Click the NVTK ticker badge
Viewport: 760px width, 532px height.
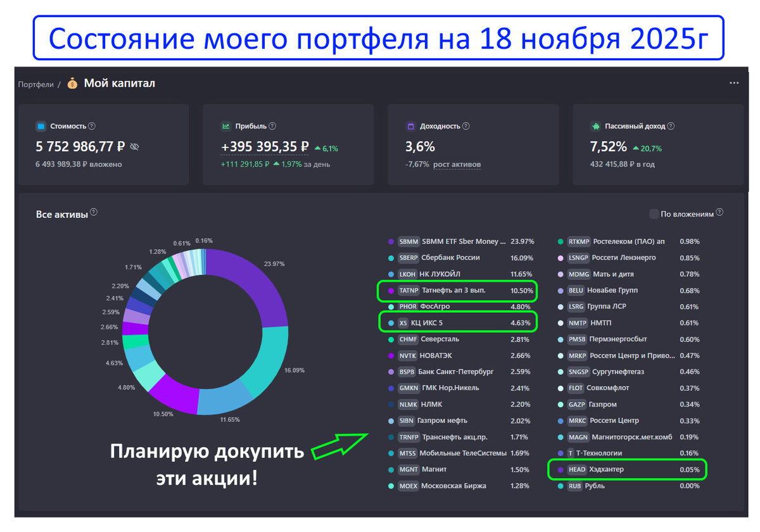(408, 356)
